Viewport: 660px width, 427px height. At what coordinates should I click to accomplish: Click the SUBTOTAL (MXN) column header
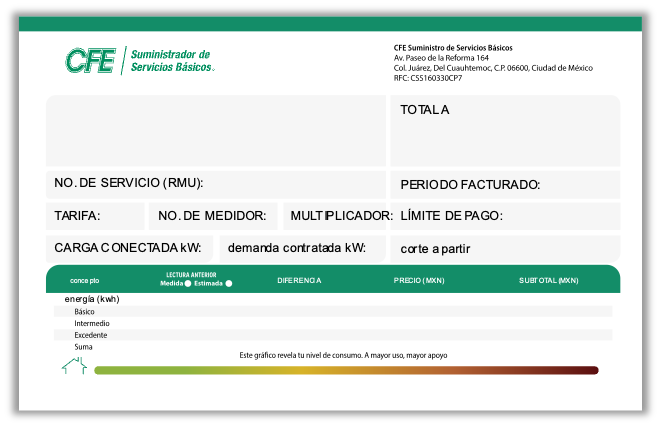(x=548, y=281)
